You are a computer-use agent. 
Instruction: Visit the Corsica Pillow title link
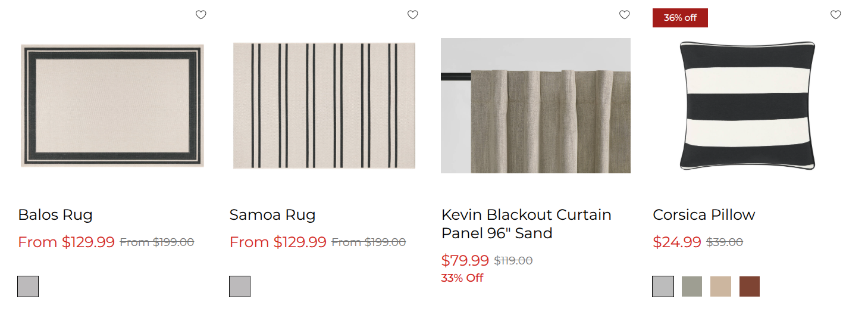point(704,214)
